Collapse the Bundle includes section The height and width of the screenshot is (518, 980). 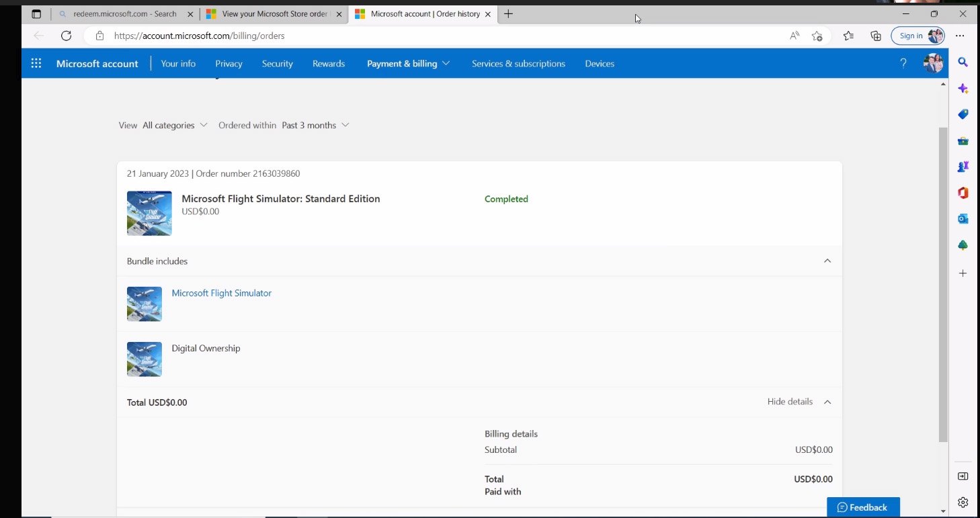(827, 261)
